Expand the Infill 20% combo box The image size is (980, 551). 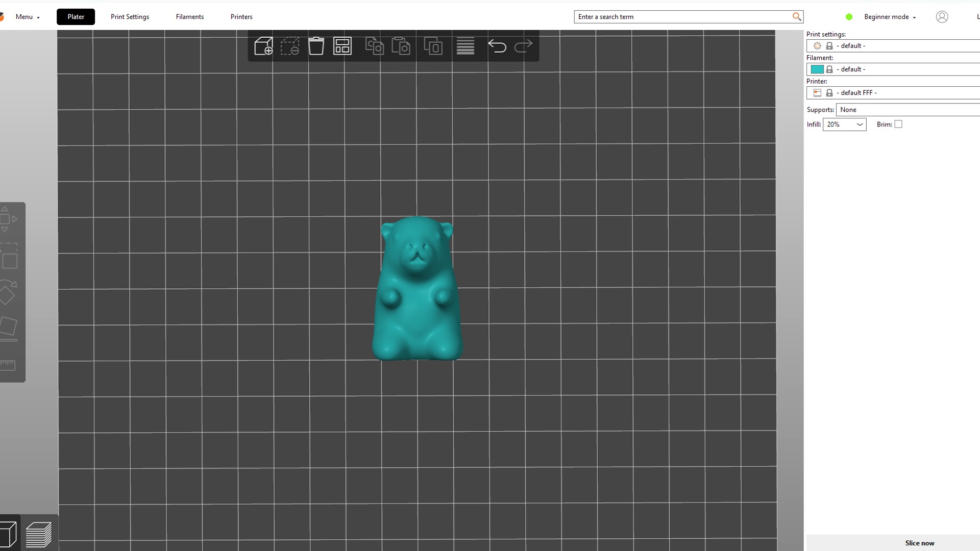pos(844,124)
